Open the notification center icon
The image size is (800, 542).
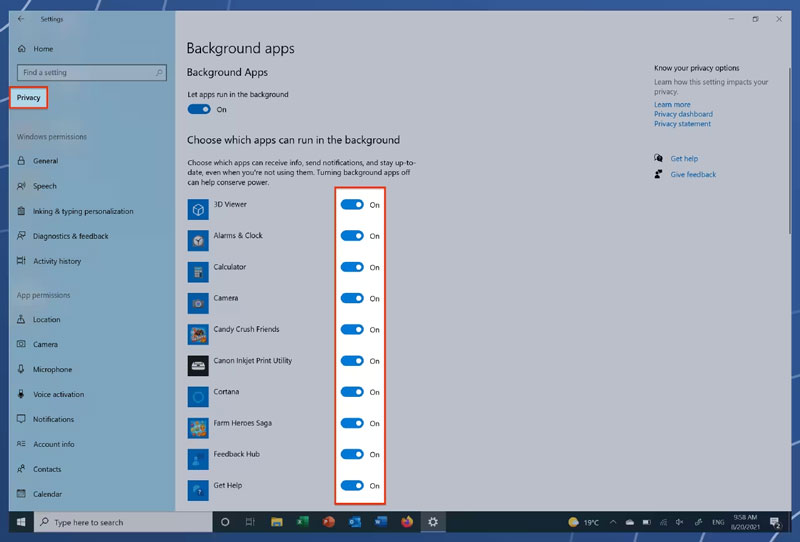776,522
